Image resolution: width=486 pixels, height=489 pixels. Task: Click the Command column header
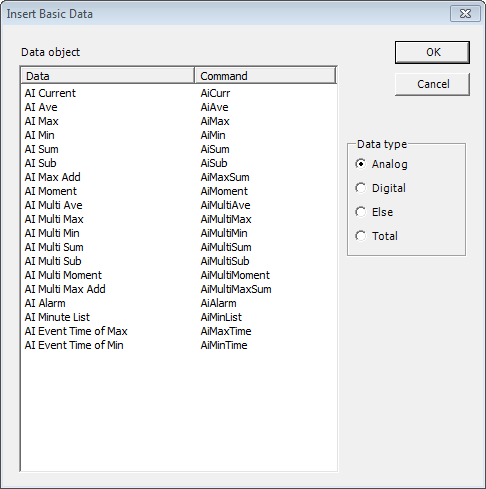[265, 76]
